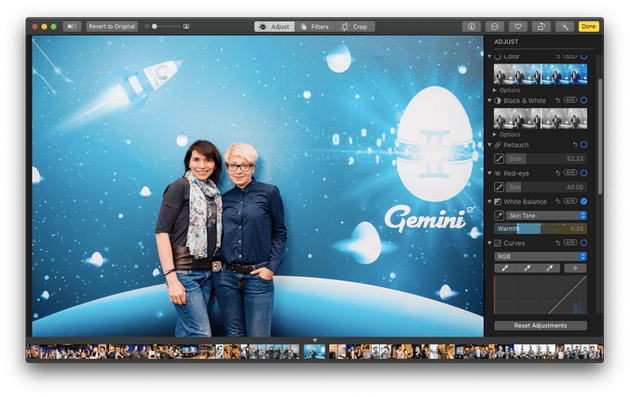Image resolution: width=630 pixels, height=397 pixels.
Task: Click the zoom-in icon beside zoom slider
Action: coord(186,27)
